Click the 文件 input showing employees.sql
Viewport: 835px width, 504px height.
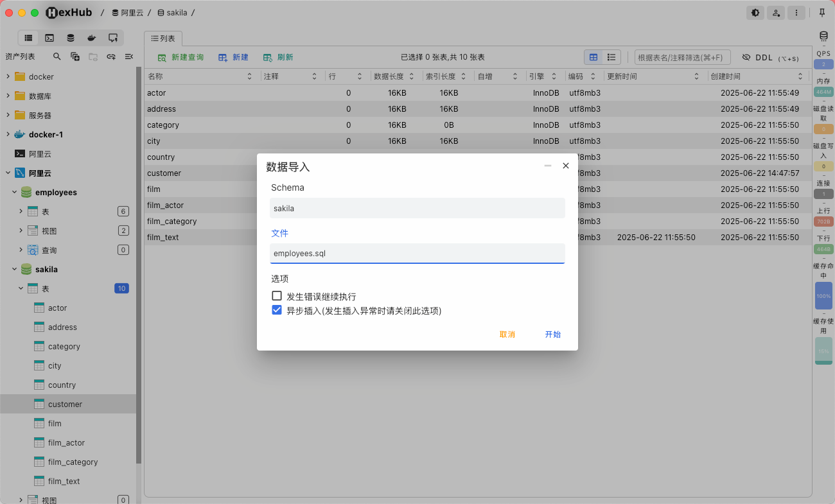pyautogui.click(x=418, y=253)
